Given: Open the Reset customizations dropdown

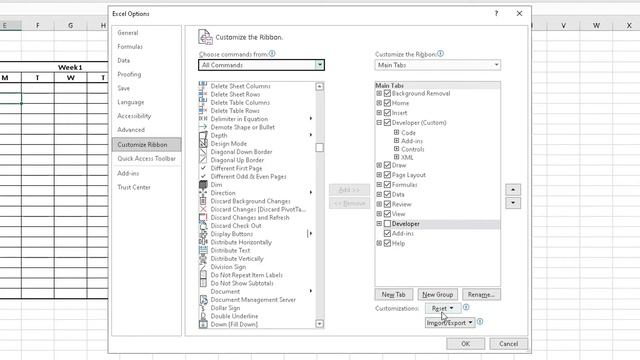Looking at the screenshot, I should pyautogui.click(x=443, y=309).
